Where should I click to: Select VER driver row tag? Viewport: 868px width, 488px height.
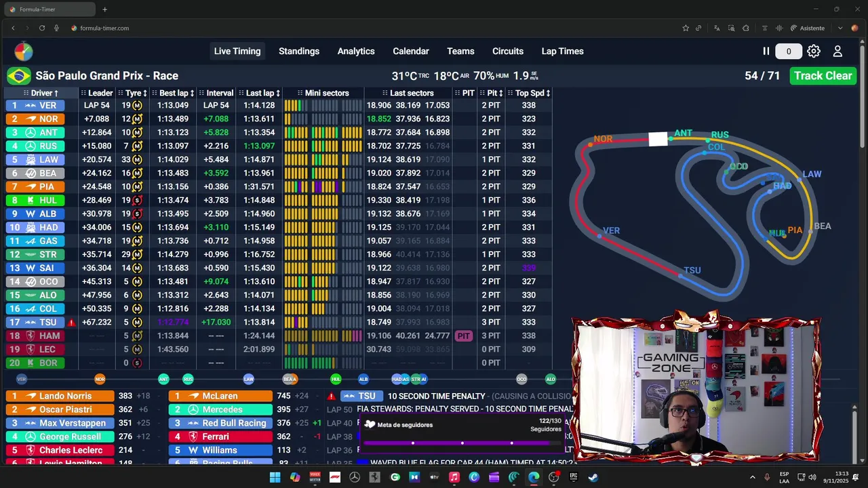click(36, 105)
